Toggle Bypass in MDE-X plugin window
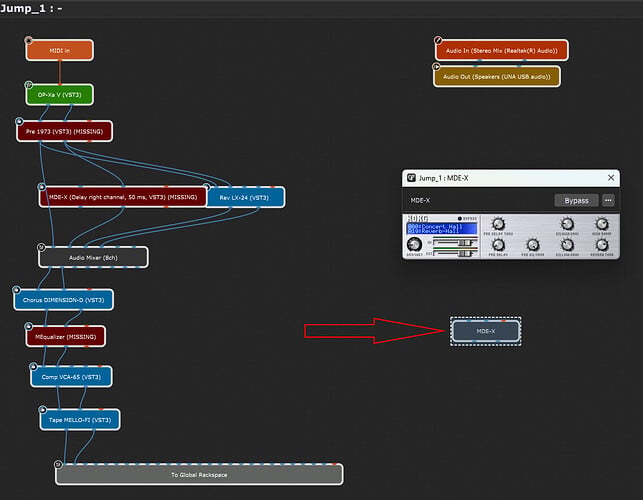 point(576,201)
